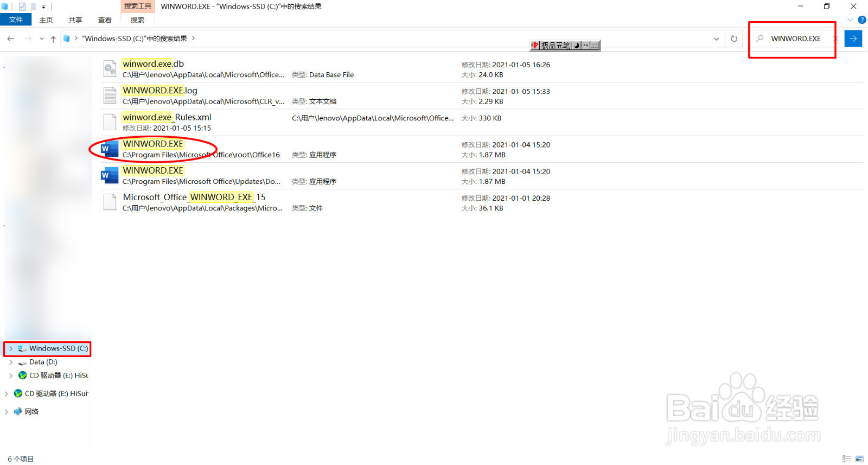The height and width of the screenshot is (465, 868).
Task: Open the IME soft keyboard icon
Action: point(595,46)
